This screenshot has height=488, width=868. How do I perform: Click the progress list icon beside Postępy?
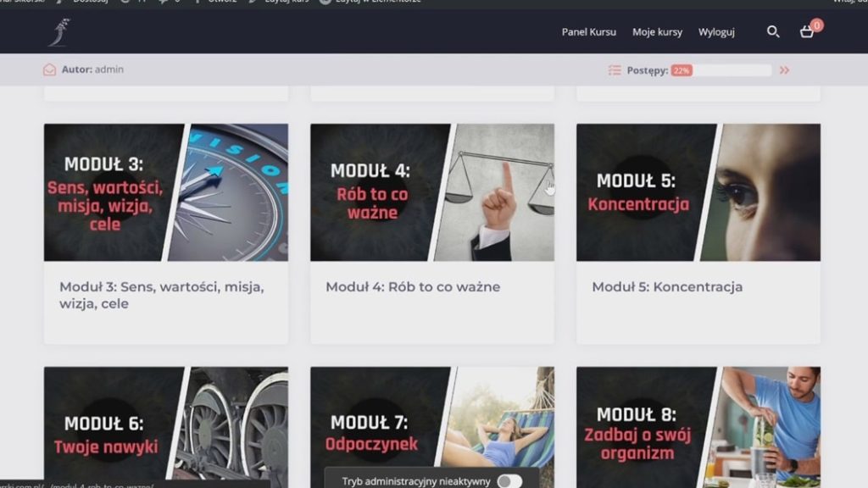point(615,70)
